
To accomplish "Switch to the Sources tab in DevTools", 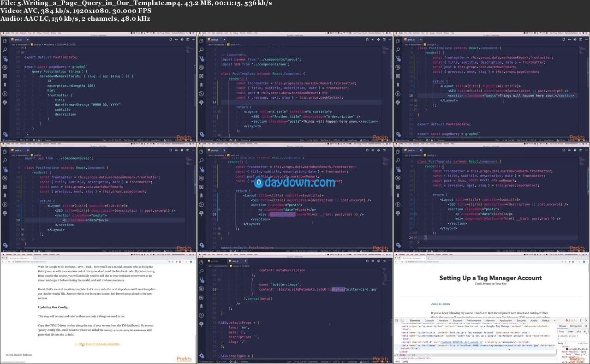I will click(x=457, y=320).
